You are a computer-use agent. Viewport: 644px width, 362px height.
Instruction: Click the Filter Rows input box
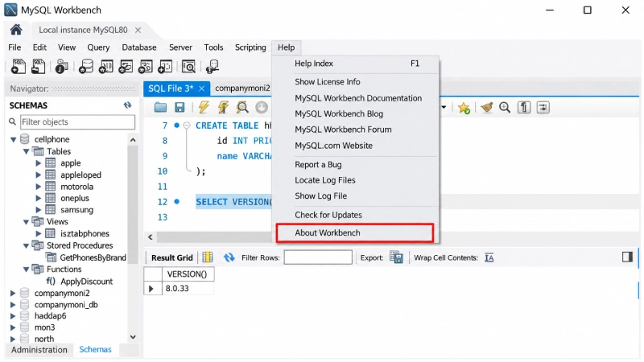pos(318,257)
